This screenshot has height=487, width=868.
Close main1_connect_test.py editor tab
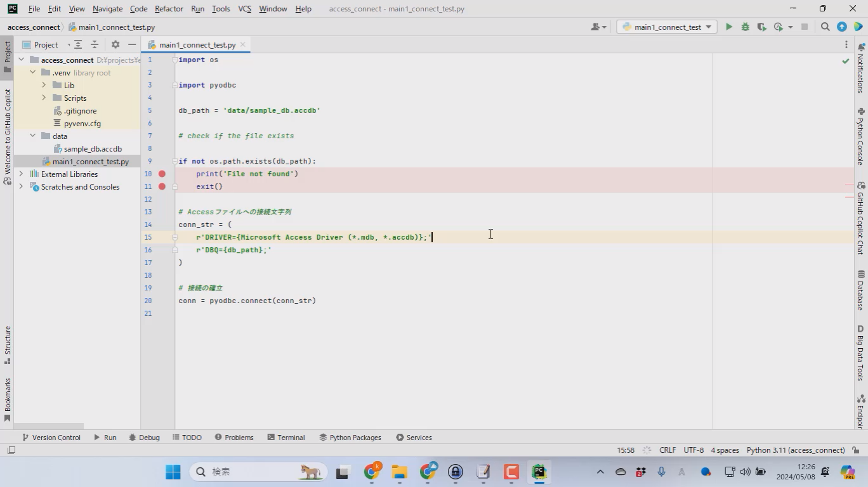[x=243, y=44]
